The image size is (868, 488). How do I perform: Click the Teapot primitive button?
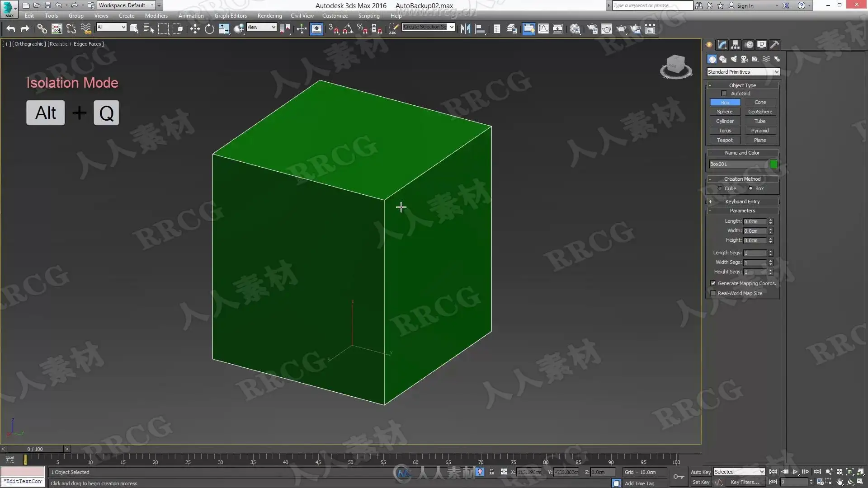tap(725, 140)
